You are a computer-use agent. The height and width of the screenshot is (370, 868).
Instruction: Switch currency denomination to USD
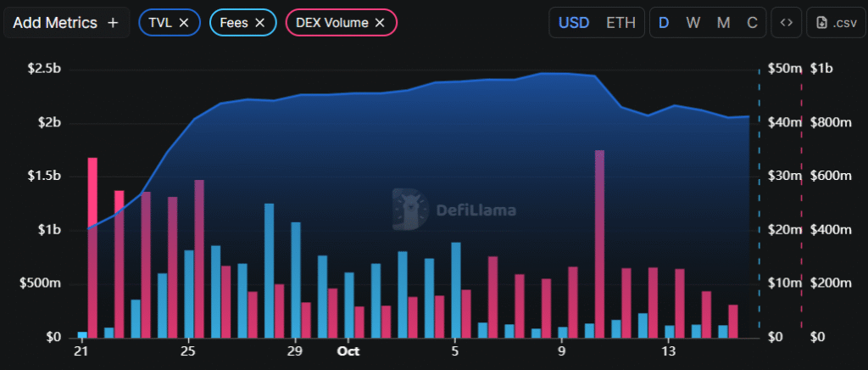coord(574,23)
